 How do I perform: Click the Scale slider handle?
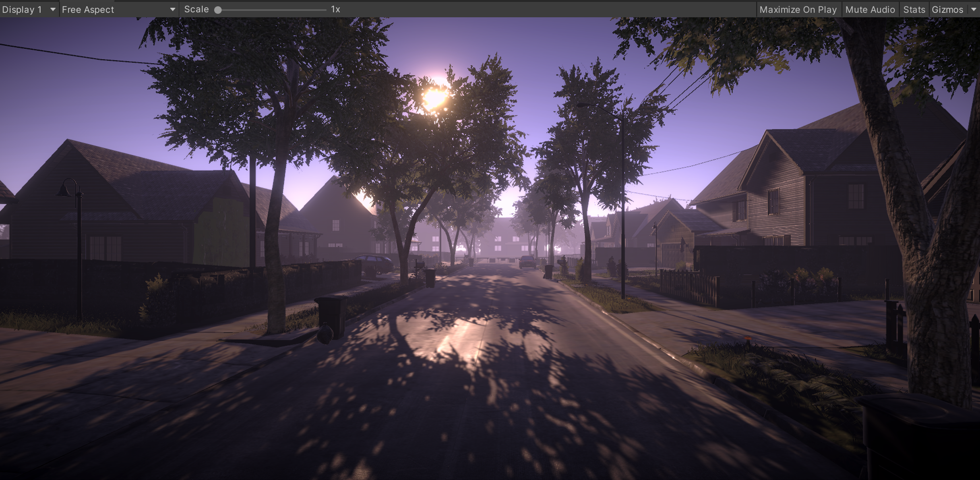(x=218, y=10)
